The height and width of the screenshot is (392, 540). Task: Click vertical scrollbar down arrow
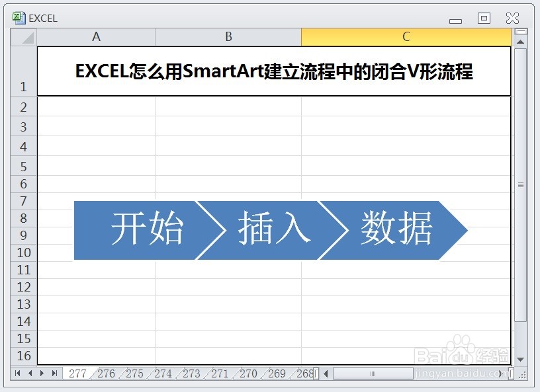[x=520, y=360]
